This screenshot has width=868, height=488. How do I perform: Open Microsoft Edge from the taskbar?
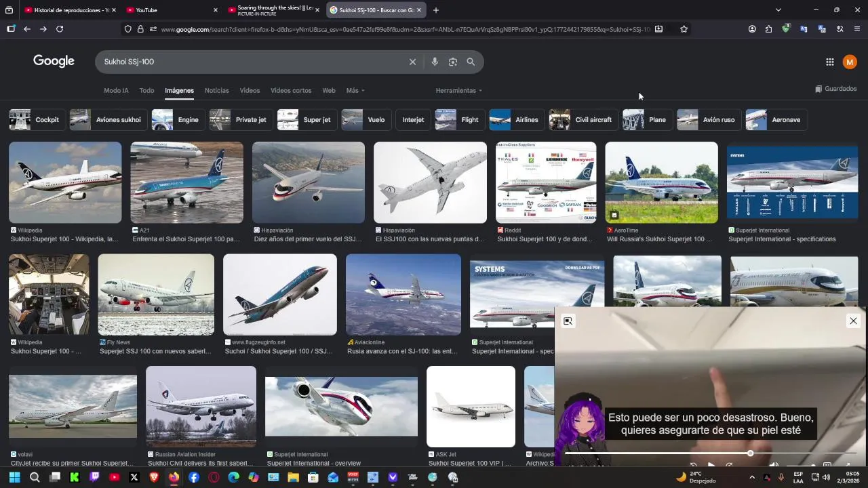234,477
